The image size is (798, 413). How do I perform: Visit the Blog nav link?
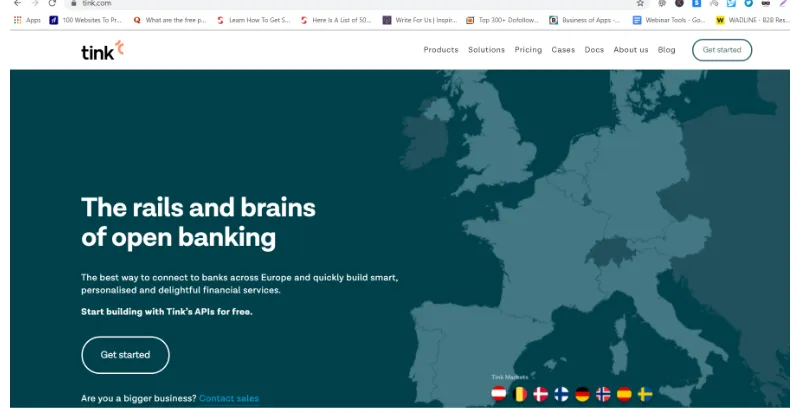tap(667, 50)
